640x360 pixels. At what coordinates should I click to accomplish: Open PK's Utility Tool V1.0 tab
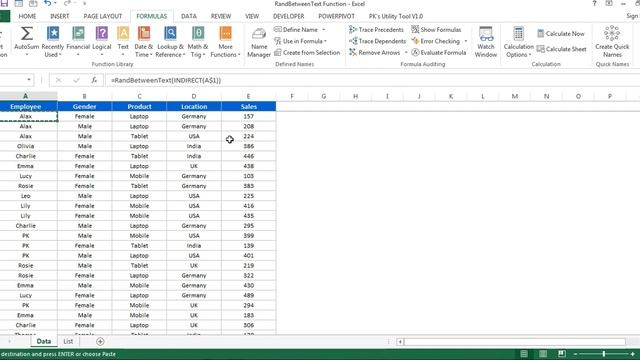coord(396,16)
